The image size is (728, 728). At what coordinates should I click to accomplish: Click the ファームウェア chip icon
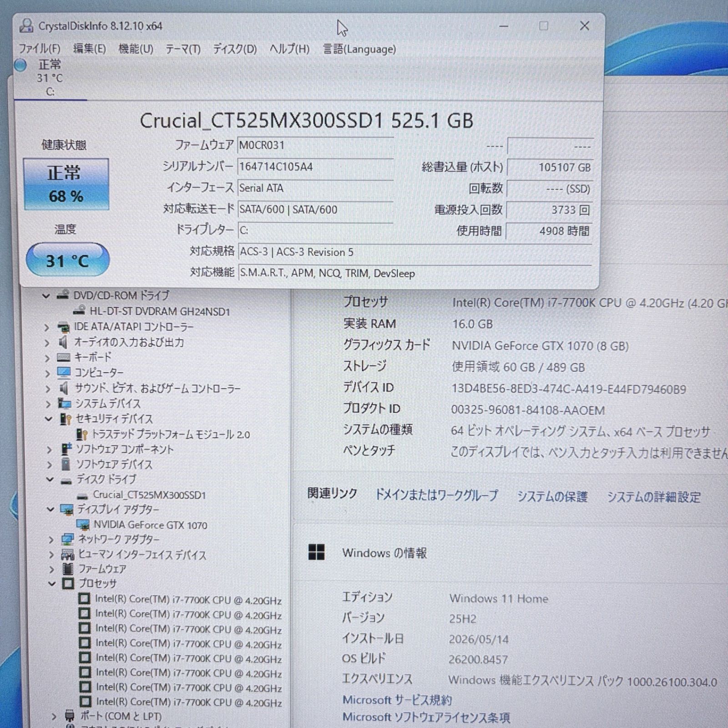pos(68,569)
